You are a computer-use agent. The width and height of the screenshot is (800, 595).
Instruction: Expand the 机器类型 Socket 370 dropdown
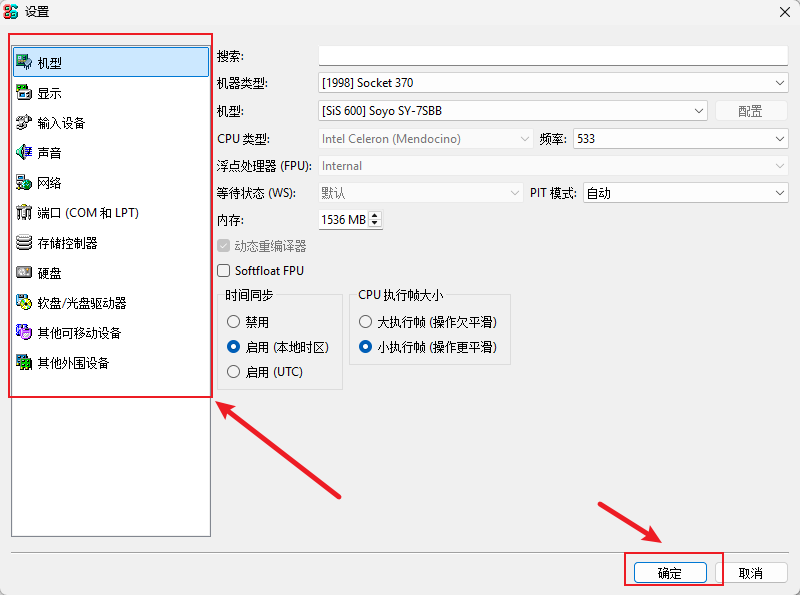coord(553,83)
